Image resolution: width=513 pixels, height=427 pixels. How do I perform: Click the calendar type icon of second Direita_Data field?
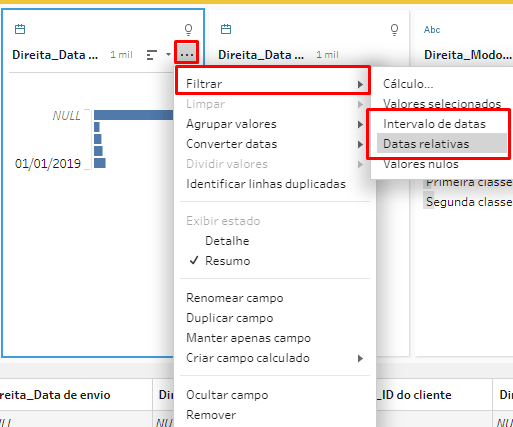click(226, 29)
